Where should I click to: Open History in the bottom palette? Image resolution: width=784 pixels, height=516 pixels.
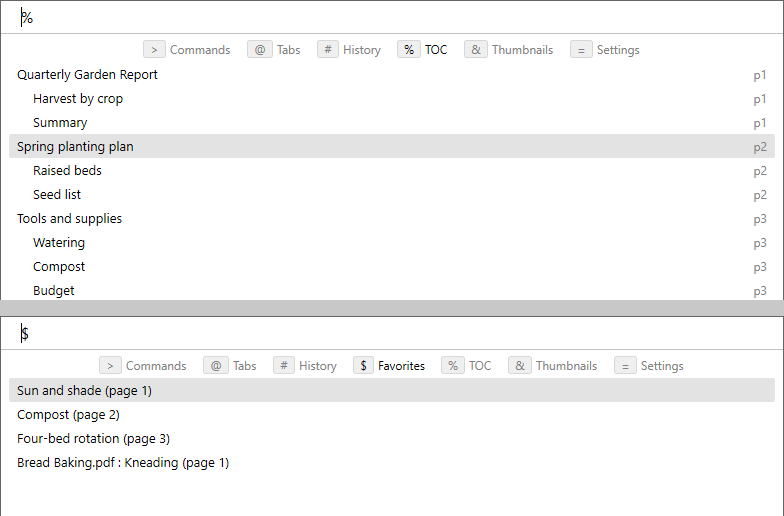coord(318,366)
